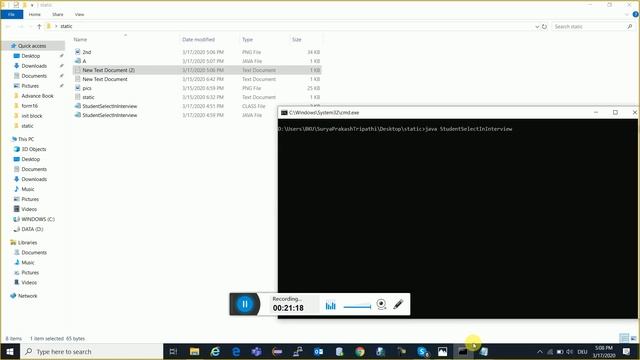The width and height of the screenshot is (640, 360).
Task: Open the Share ribbon tab
Action: (58, 14)
